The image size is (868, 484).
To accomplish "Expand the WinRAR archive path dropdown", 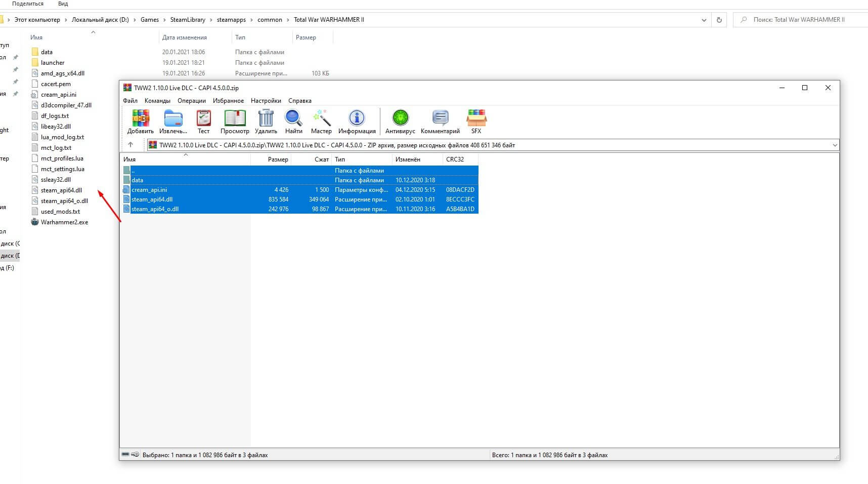I will click(x=834, y=145).
